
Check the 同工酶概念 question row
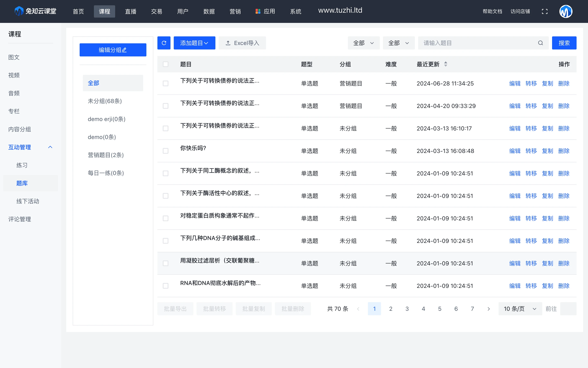coord(165,173)
